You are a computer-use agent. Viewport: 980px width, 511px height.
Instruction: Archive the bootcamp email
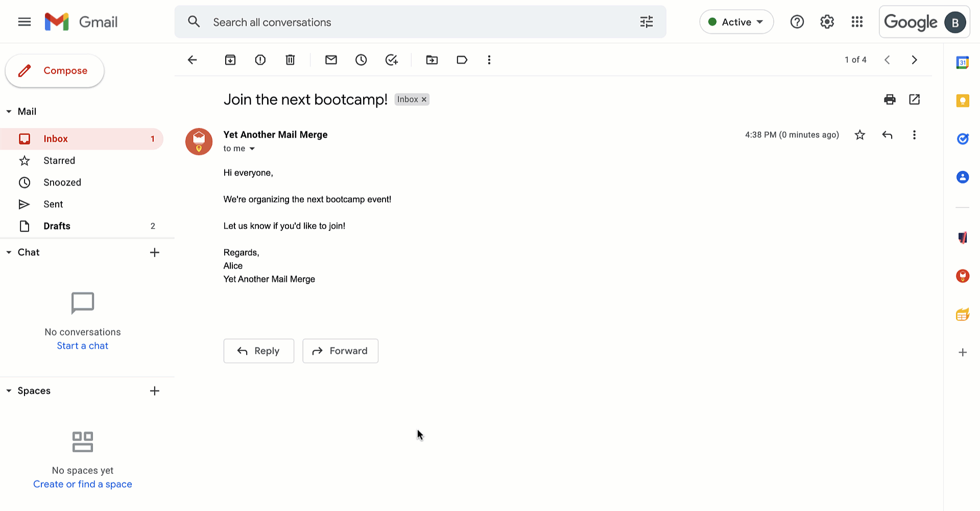230,60
